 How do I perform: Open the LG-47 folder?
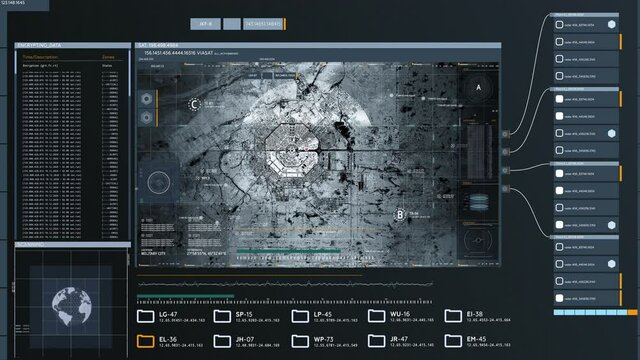point(145,316)
